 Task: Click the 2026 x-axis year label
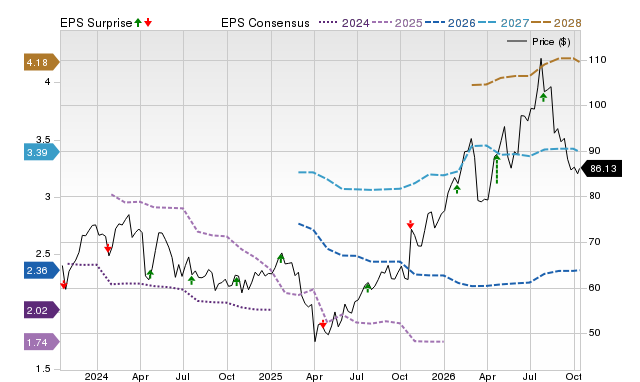[x=444, y=376]
